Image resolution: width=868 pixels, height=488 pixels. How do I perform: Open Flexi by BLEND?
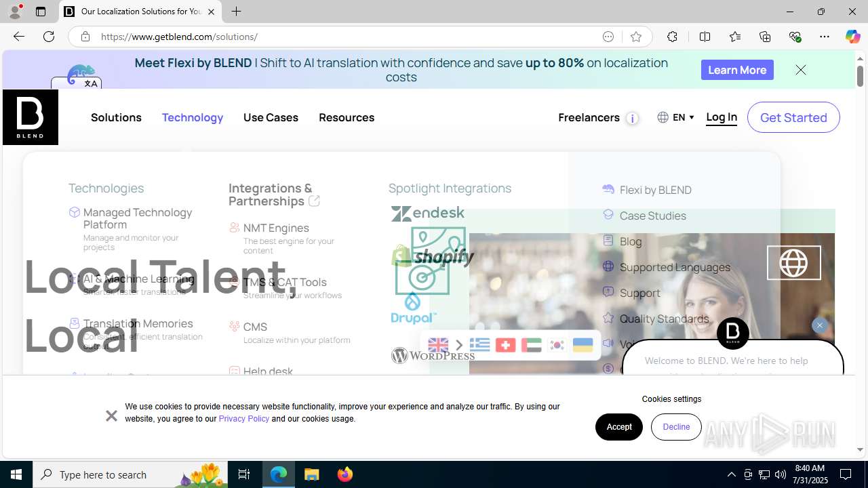pos(656,190)
